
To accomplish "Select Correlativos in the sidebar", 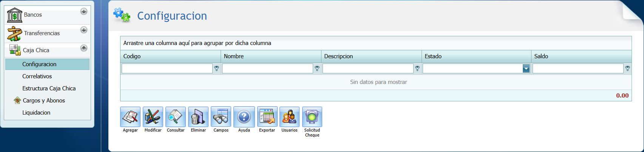I will (37, 76).
